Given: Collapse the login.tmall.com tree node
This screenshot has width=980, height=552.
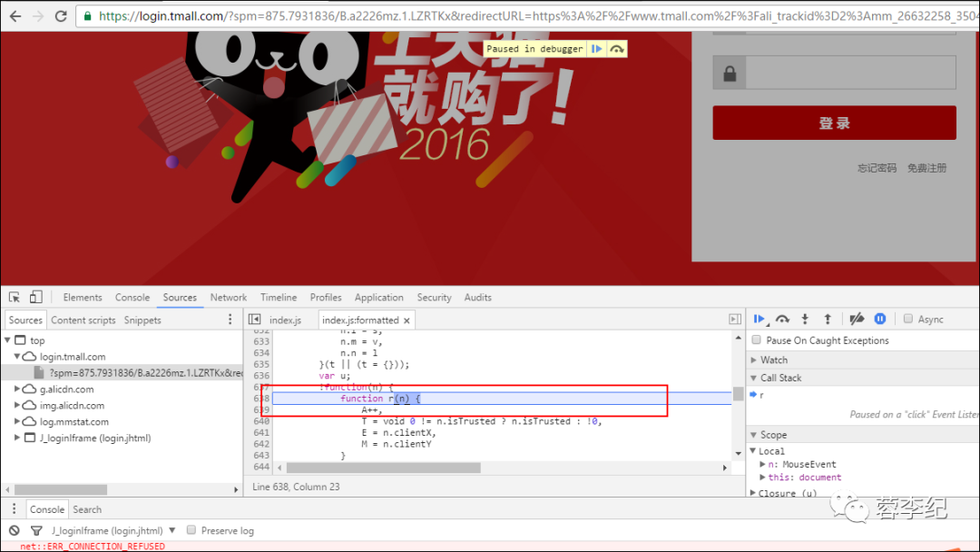Looking at the screenshot, I should point(17,356).
